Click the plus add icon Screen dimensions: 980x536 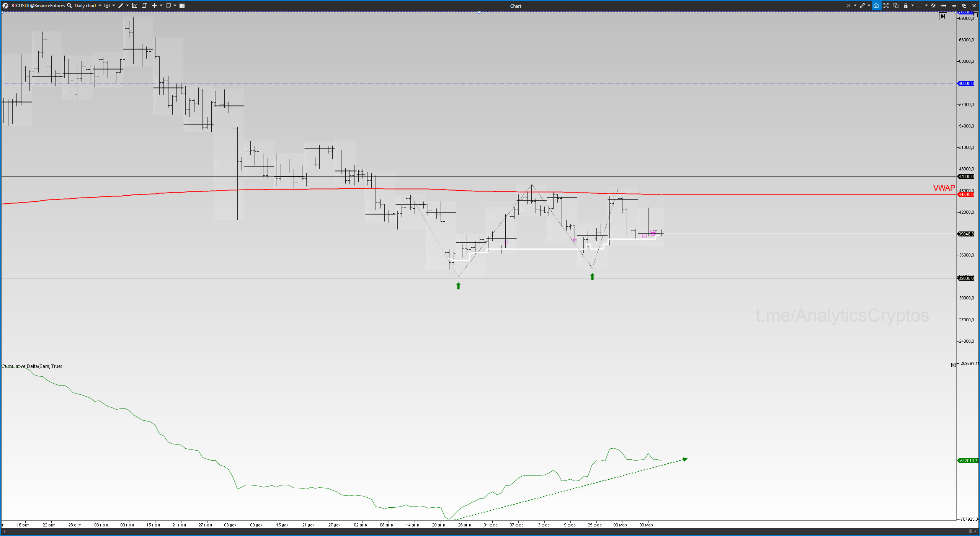154,6
